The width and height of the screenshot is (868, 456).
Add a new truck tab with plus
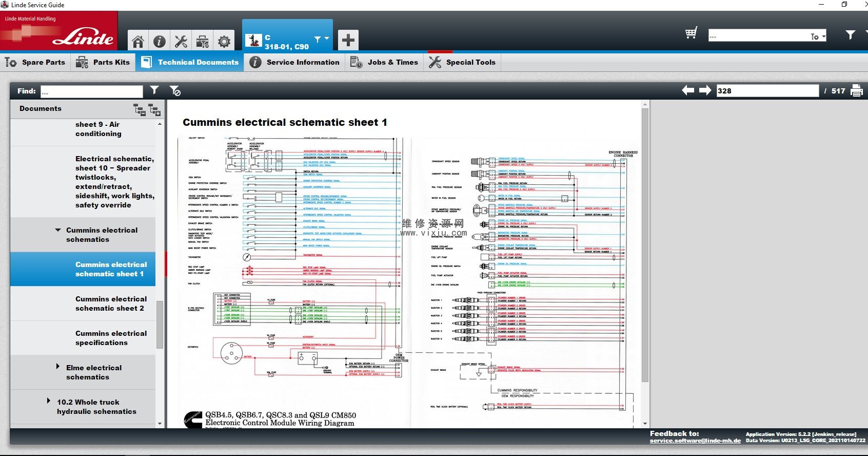click(348, 40)
